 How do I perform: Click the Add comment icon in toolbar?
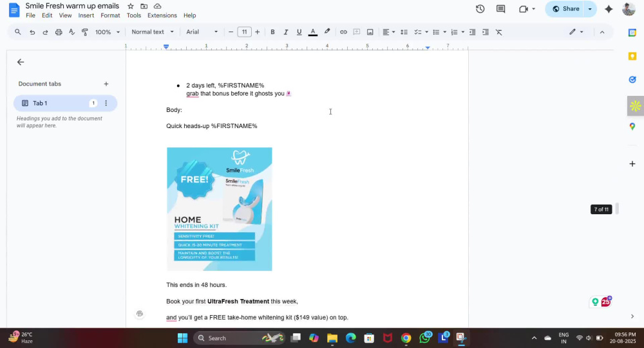tap(357, 32)
